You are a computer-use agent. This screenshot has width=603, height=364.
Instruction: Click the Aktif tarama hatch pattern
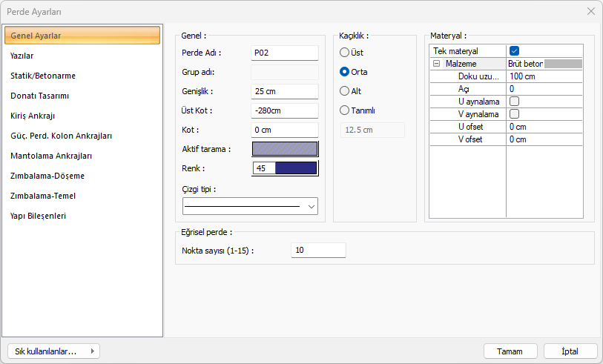tap(285, 148)
